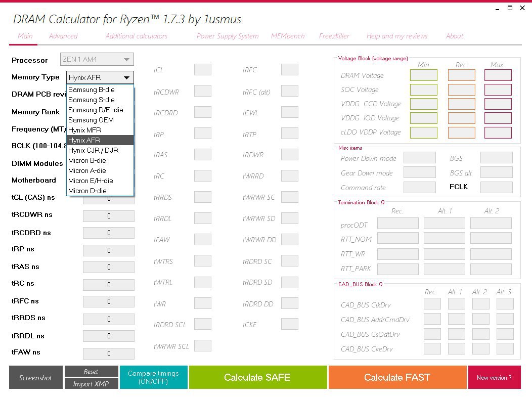Screen dimensions: 532x400
Task: Click procODT Rec. field
Action: (398, 224)
